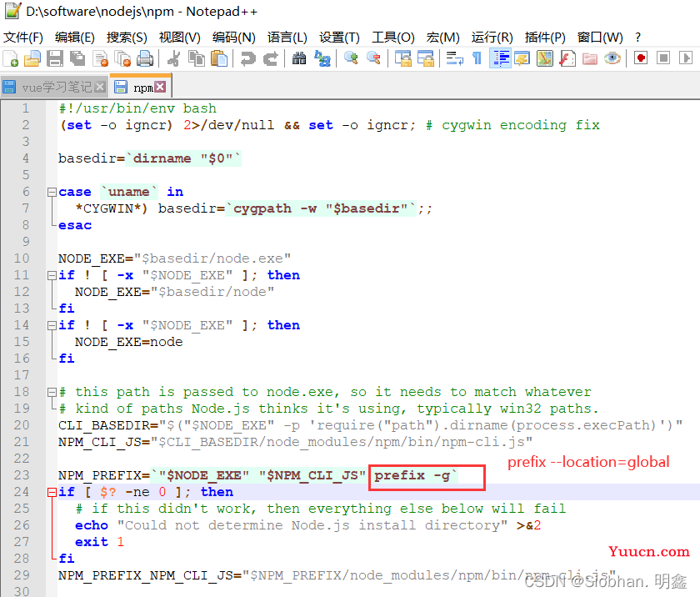Open the 编辑(E) menu

click(74, 37)
